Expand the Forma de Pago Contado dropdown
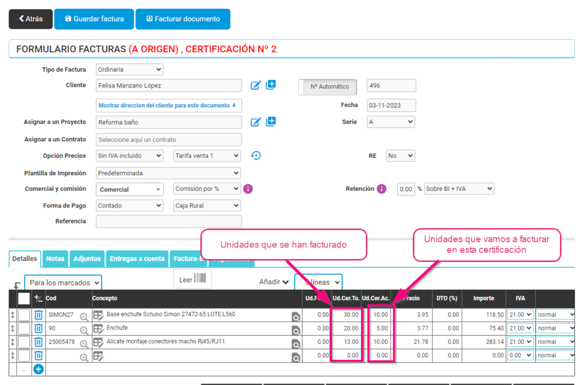588x385 pixels. tap(129, 206)
